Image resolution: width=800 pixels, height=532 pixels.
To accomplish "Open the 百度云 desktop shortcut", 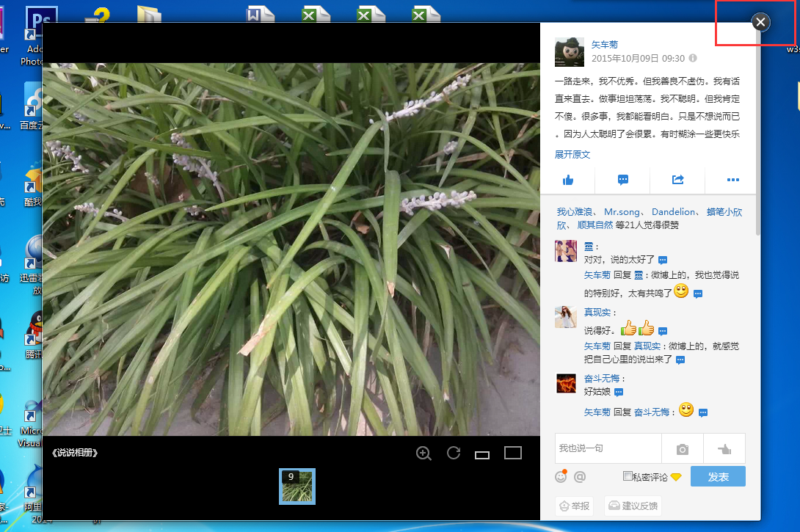I will [x=32, y=106].
